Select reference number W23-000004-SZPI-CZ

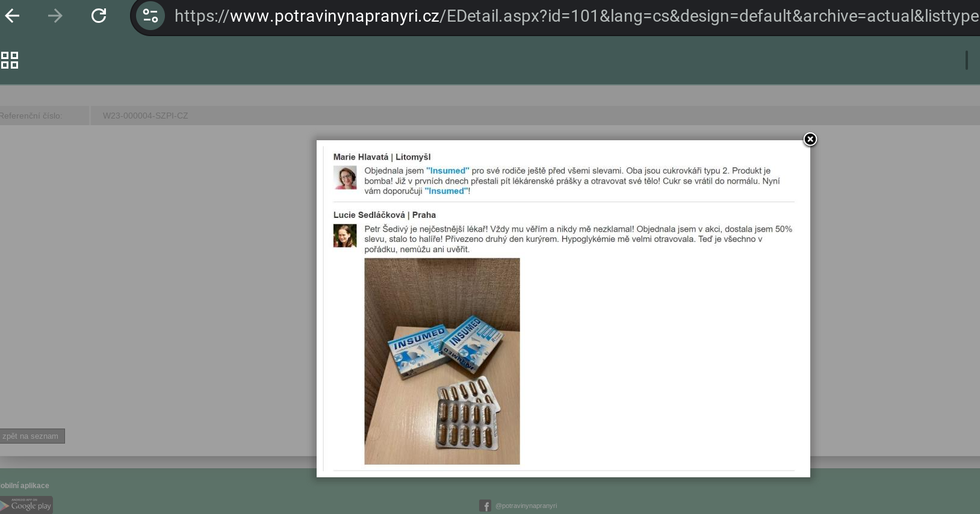coord(145,116)
